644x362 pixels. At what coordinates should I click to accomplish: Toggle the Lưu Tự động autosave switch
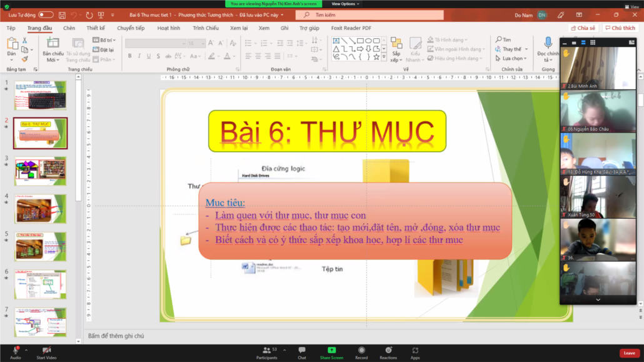(x=46, y=14)
